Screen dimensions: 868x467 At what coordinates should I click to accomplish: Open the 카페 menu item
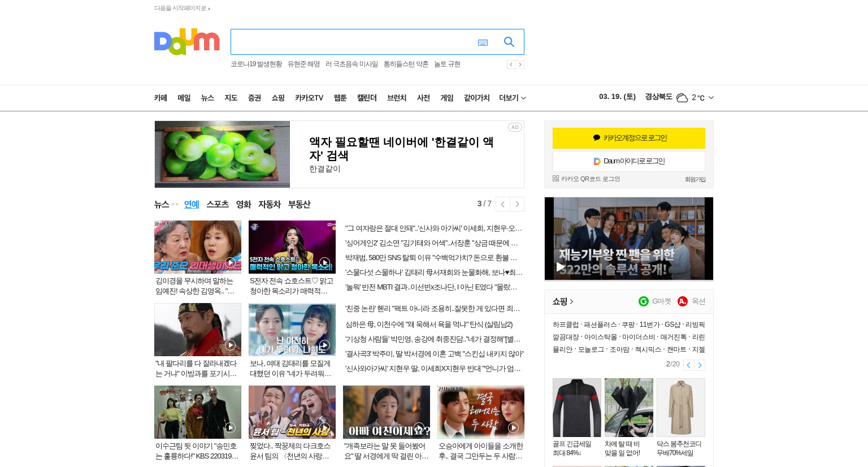[x=160, y=98]
